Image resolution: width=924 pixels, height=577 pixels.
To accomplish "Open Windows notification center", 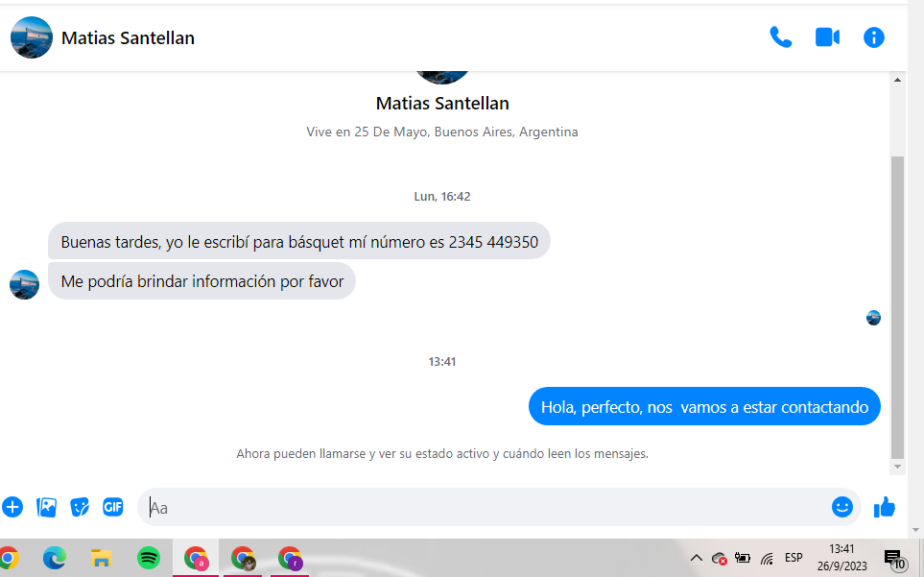I will (894, 558).
